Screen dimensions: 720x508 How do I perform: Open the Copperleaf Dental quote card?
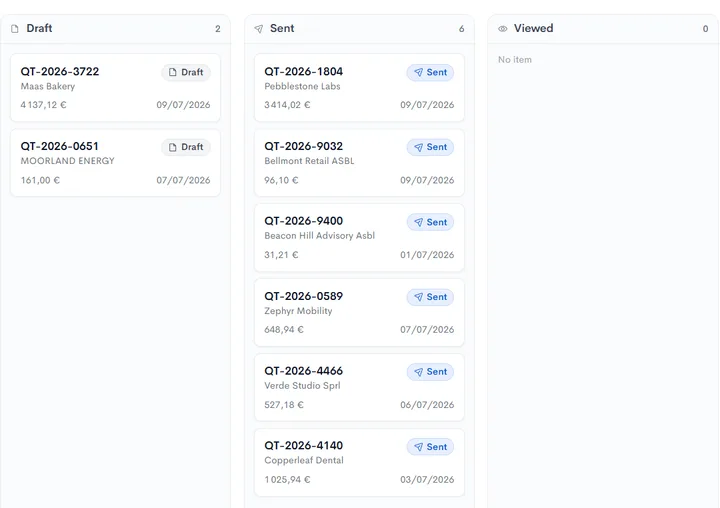tap(359, 462)
